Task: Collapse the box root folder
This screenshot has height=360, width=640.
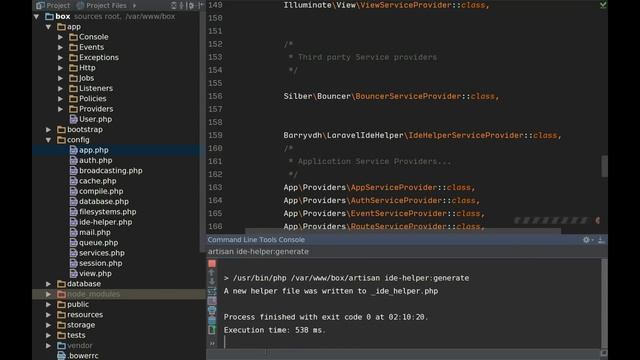Action: coord(37,16)
